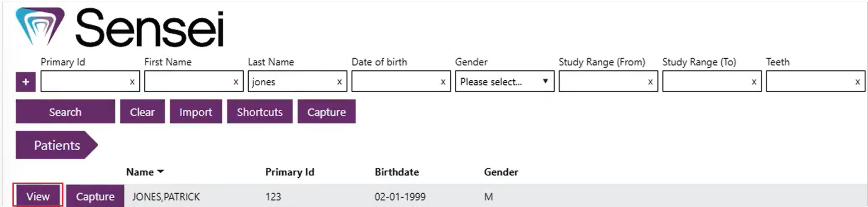Click the Search button
This screenshot has height=207, width=868.
[65, 111]
